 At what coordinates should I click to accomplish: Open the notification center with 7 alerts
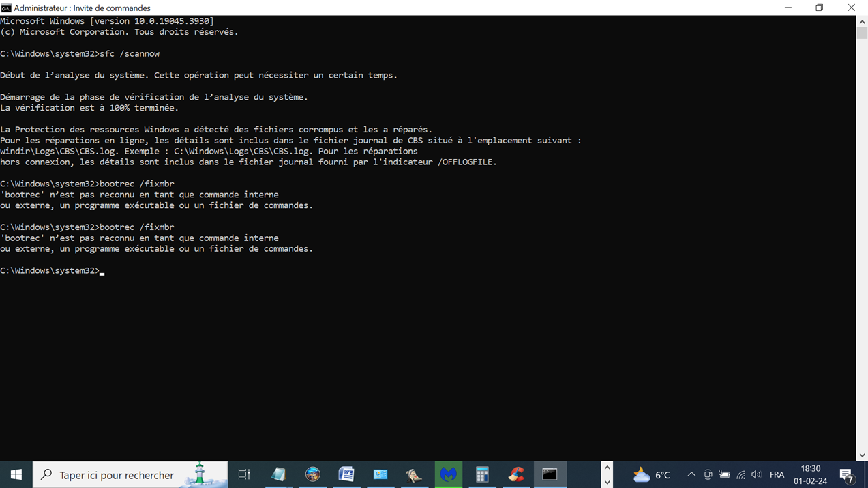click(x=847, y=475)
